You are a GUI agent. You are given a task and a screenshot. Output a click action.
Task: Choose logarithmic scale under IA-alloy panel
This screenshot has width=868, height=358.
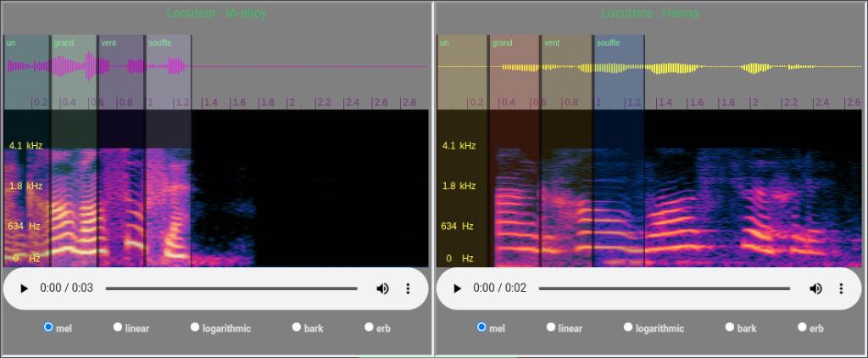195,327
